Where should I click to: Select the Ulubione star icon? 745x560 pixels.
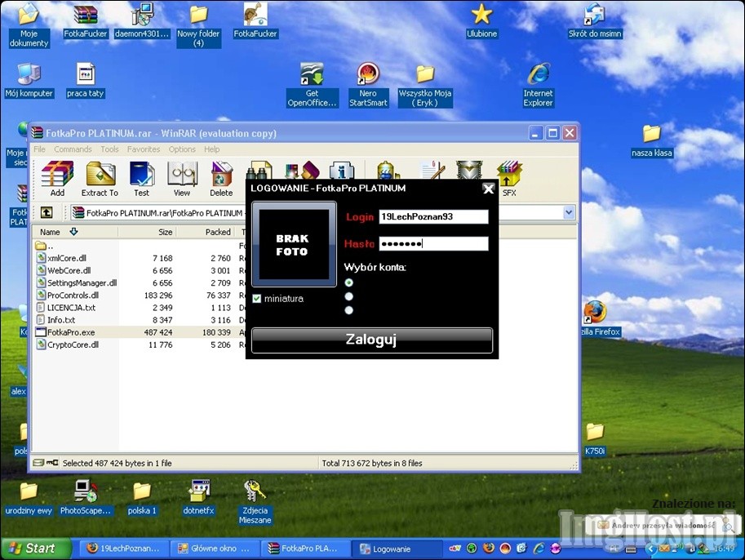[x=481, y=20]
